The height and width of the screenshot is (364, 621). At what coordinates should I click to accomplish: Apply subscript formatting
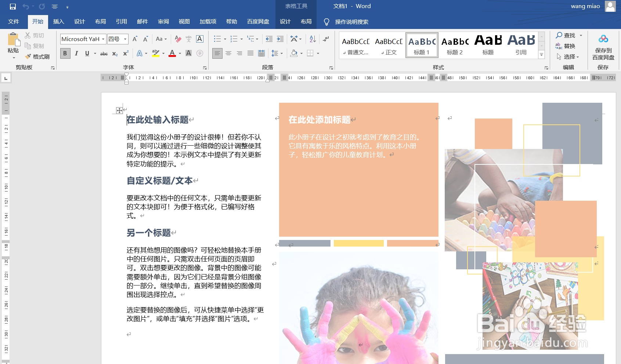pos(115,53)
